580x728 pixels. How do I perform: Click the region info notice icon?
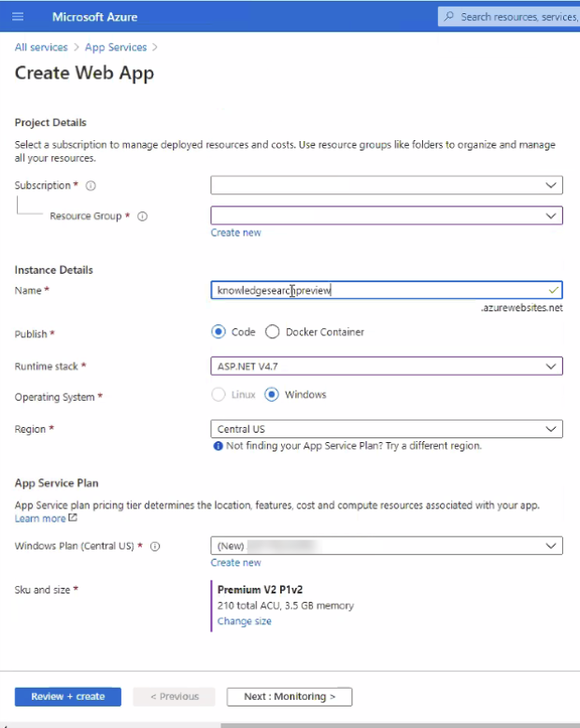[218, 446]
